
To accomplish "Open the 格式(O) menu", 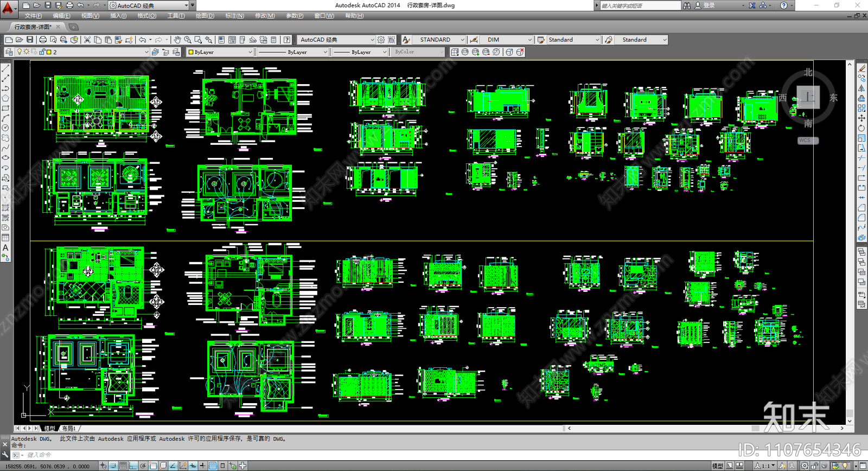I will click(146, 16).
